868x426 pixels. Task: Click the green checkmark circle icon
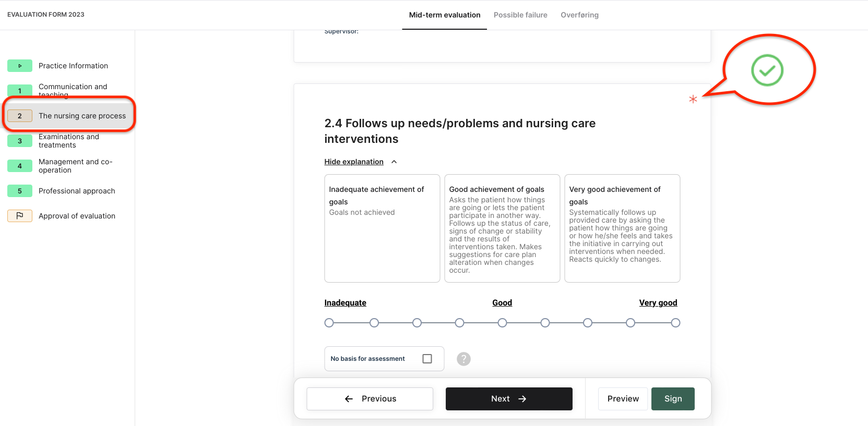tap(767, 70)
